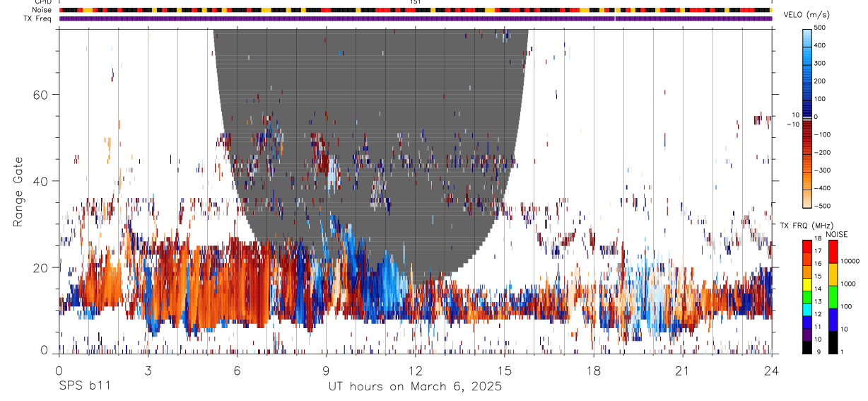Select the yellow segment of the NOISE scale

833,274
